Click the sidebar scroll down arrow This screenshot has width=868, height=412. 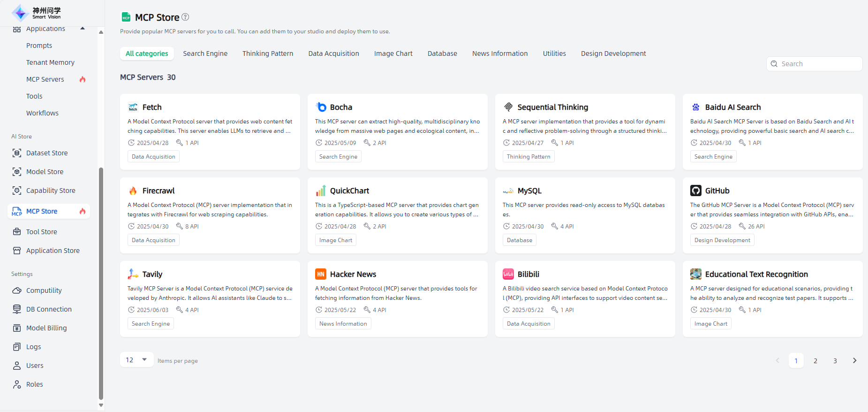(101, 405)
